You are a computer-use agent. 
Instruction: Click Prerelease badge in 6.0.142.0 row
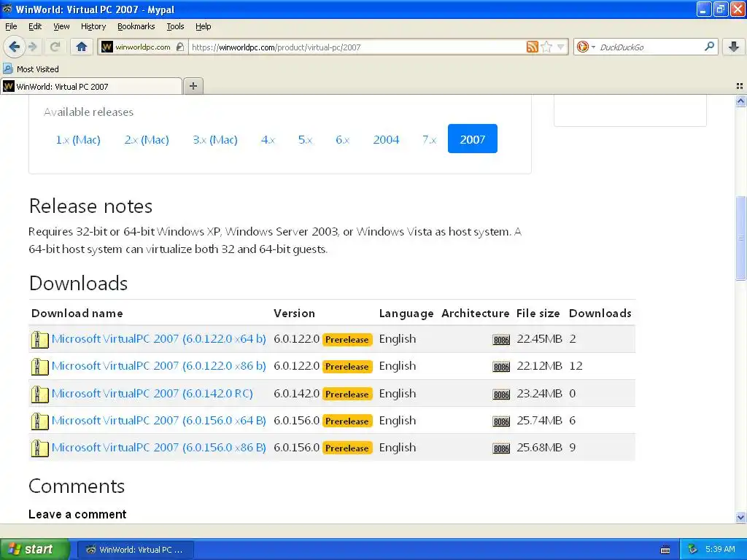[x=347, y=394]
